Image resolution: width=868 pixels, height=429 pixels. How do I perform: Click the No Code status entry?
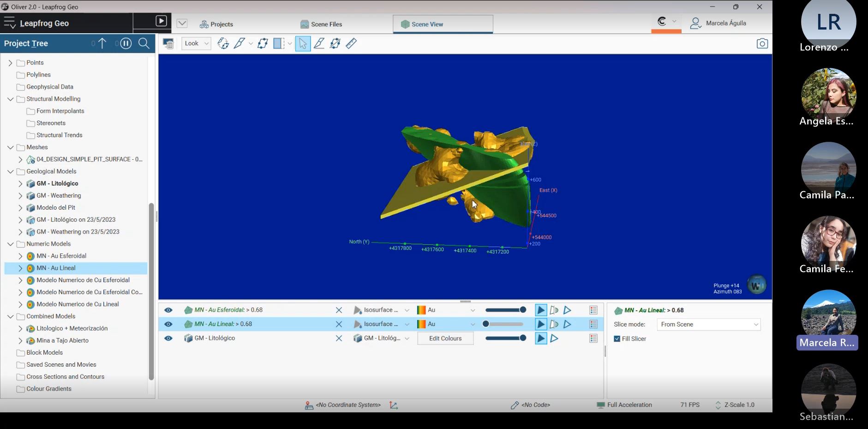[536, 405]
